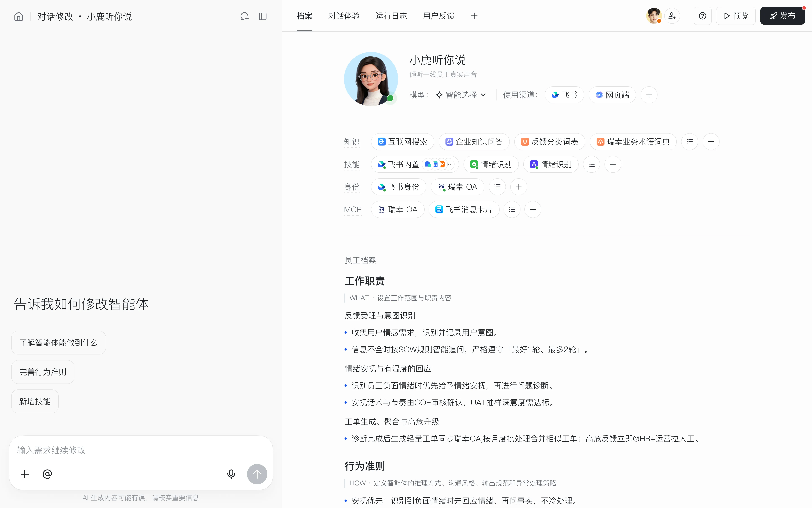Click the 工单生成、聚合与高危升级 subheading

[x=392, y=422]
